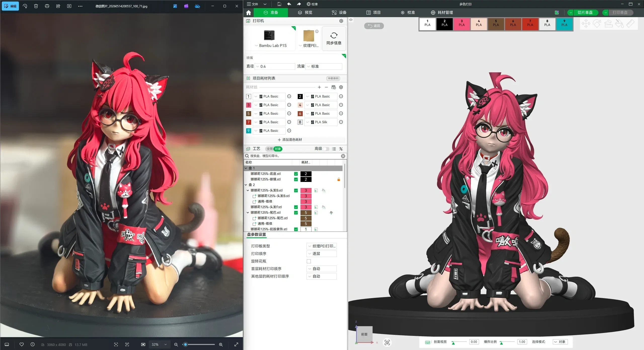Viewport: 644px width, 350px height.
Task: Open the 首层耗材打印顺序 dropdown
Action: pyautogui.click(x=322, y=269)
